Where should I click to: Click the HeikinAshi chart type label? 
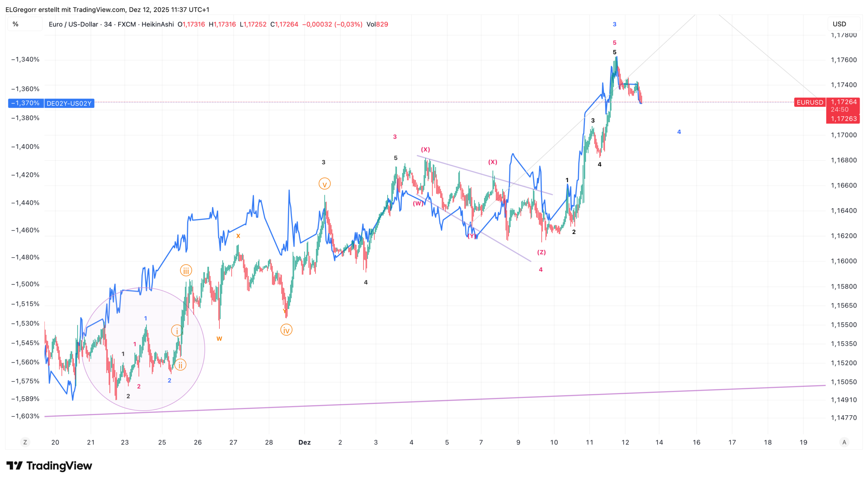click(158, 24)
